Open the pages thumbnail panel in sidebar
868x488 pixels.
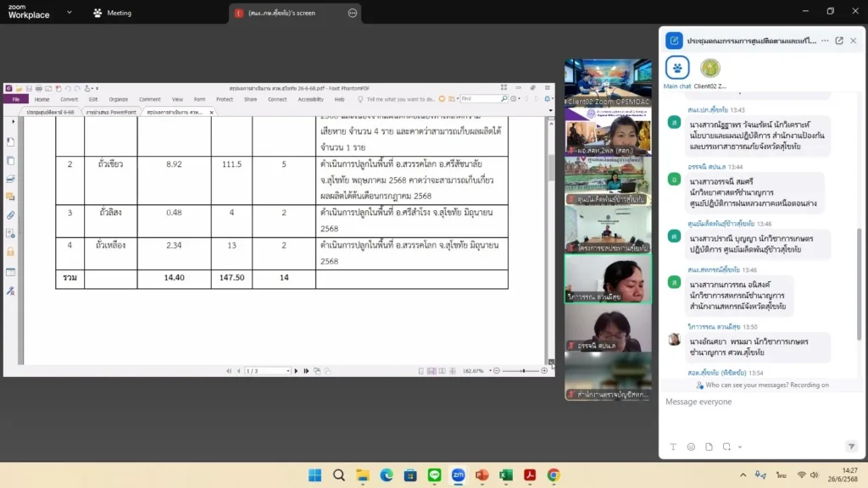coord(10,161)
